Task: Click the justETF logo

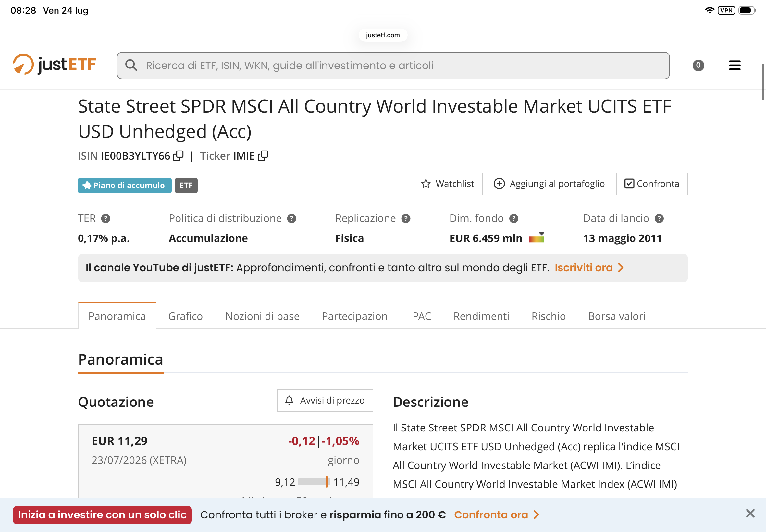Action: point(55,64)
